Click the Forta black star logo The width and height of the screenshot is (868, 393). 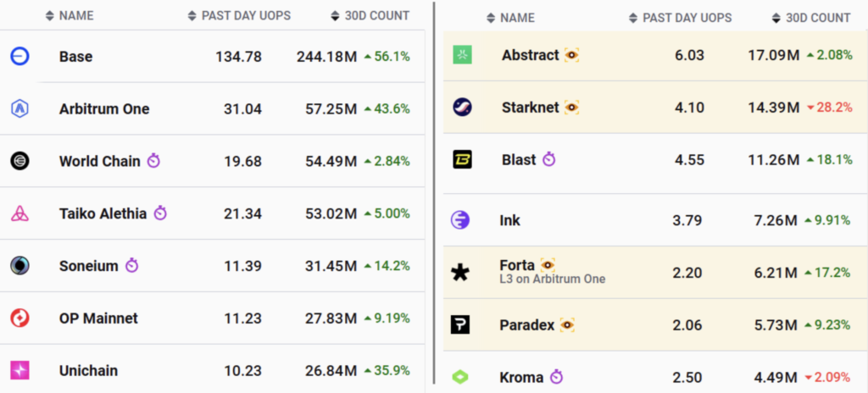point(460,273)
